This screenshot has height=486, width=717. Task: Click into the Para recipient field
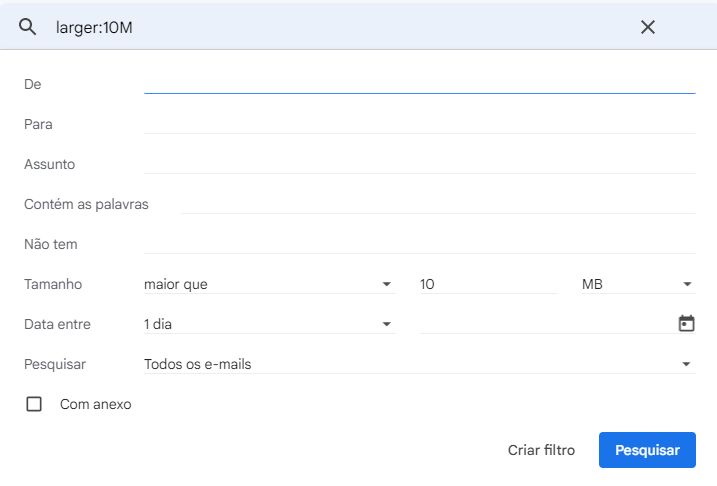(419, 123)
